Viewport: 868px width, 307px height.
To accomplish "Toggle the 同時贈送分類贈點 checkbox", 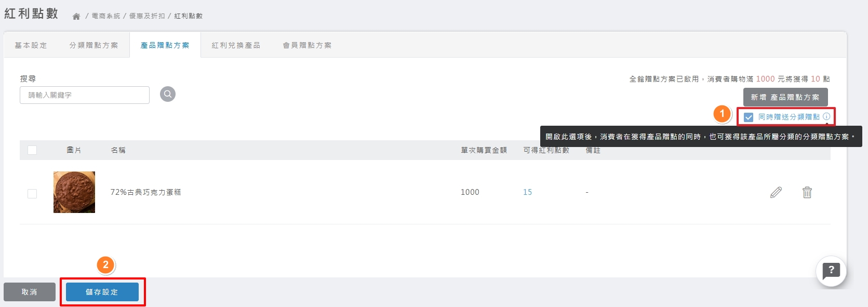I will 749,117.
